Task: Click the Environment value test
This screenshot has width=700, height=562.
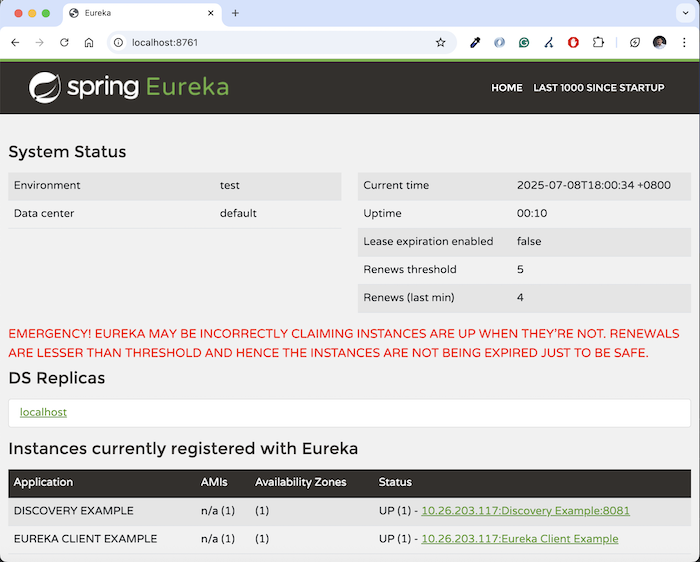Action: pyautogui.click(x=229, y=185)
